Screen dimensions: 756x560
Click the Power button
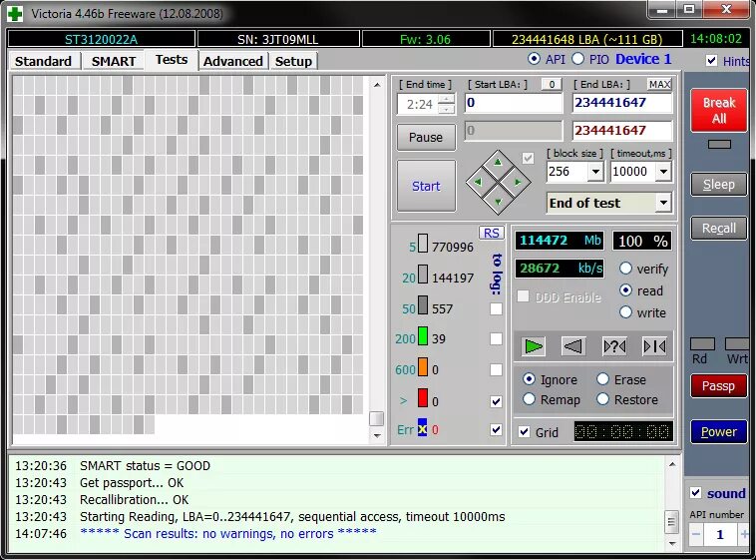[x=718, y=431]
